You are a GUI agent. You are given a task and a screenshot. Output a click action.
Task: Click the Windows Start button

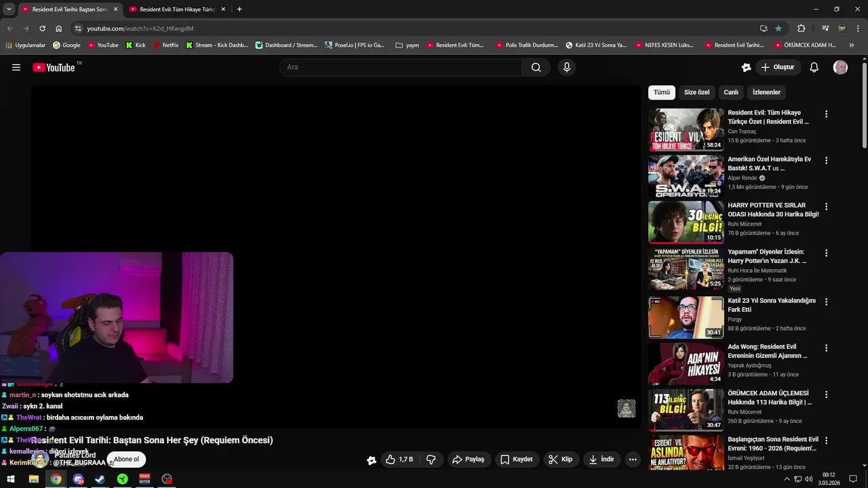11,479
